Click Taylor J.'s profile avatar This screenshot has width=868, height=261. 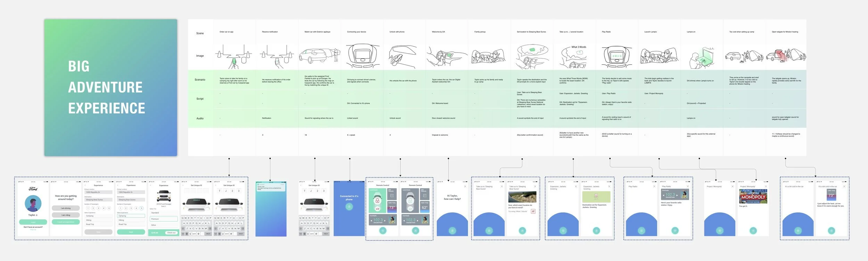click(33, 204)
